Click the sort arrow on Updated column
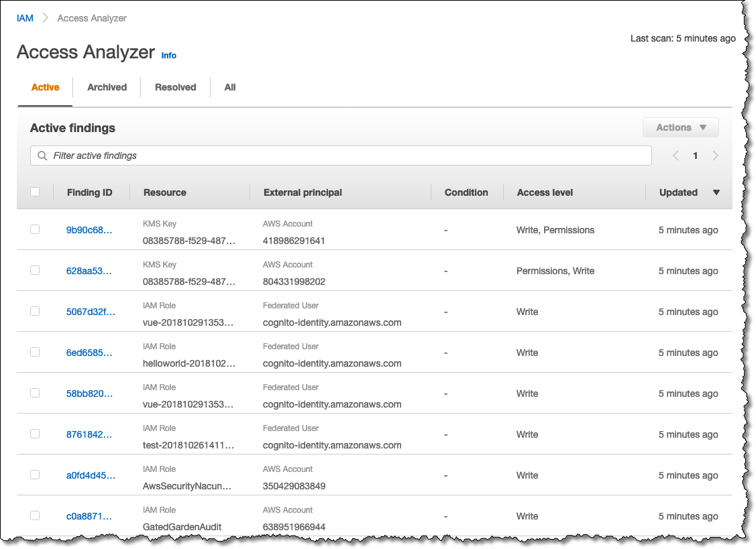Viewport: 756px width, 549px height. pos(716,192)
